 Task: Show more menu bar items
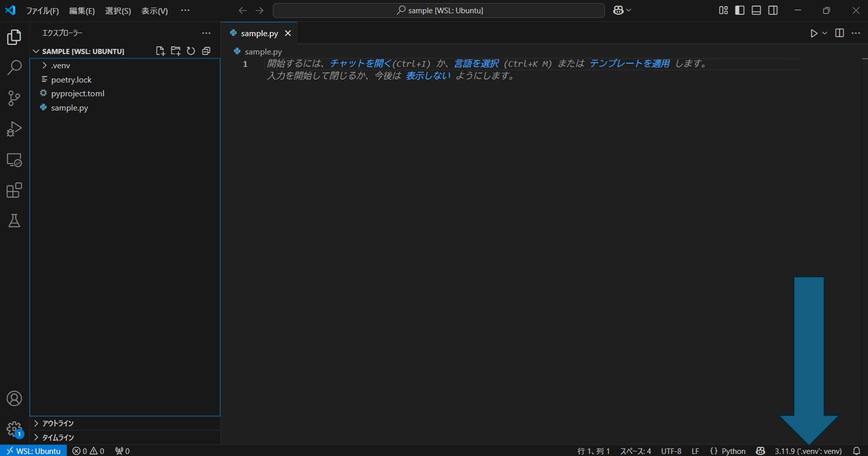pyautogui.click(x=185, y=10)
